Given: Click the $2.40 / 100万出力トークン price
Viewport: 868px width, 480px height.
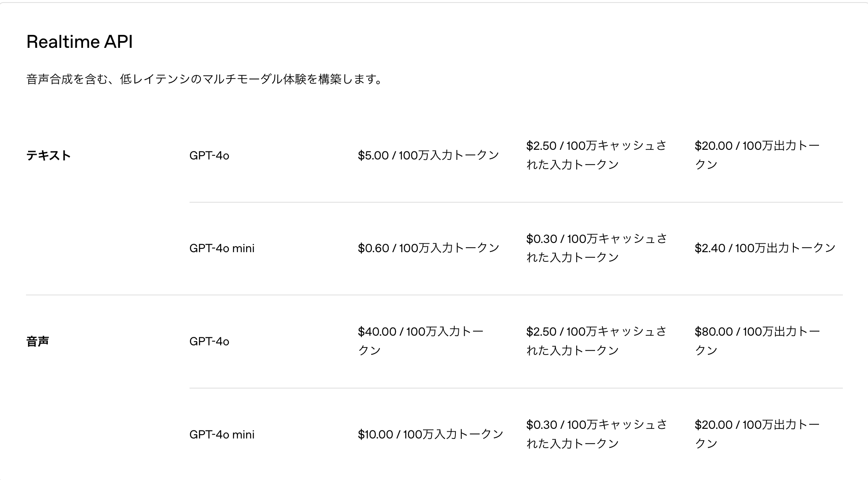Looking at the screenshot, I should [x=765, y=248].
